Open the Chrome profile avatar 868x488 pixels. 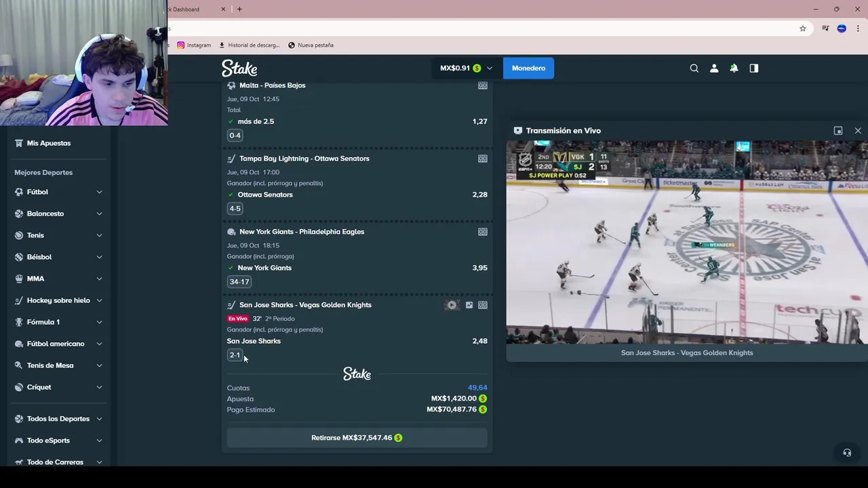[842, 28]
